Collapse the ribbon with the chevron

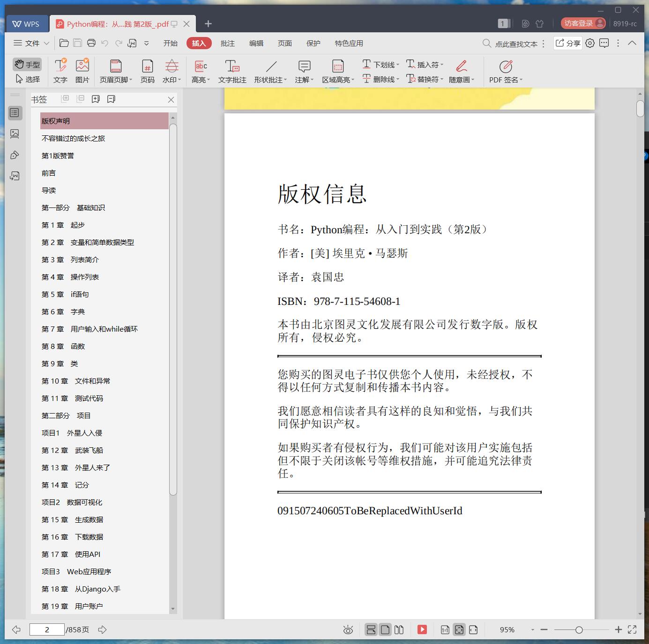click(632, 43)
